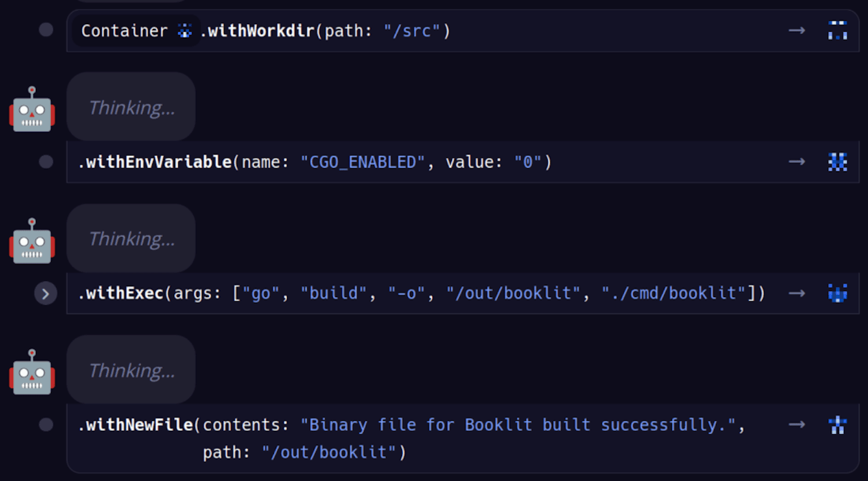Viewport: 868px width, 481px height.
Task: Follow the arrow on the withExec row
Action: point(797,293)
